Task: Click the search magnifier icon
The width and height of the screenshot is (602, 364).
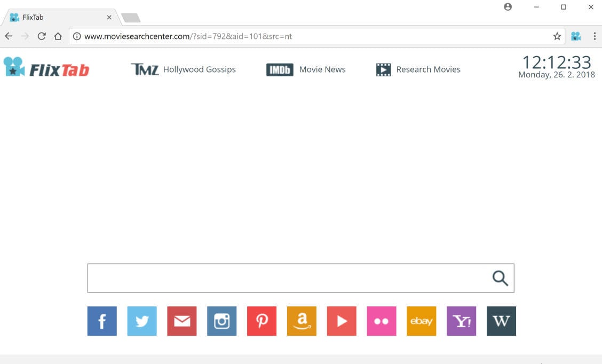Action: tap(500, 278)
